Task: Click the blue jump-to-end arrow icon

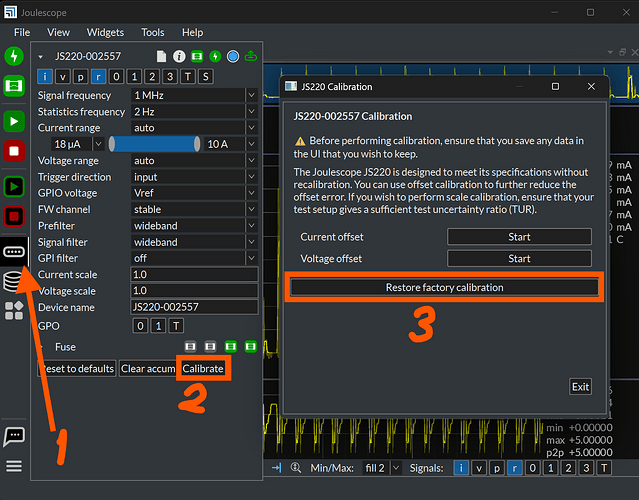Action: pos(276,467)
